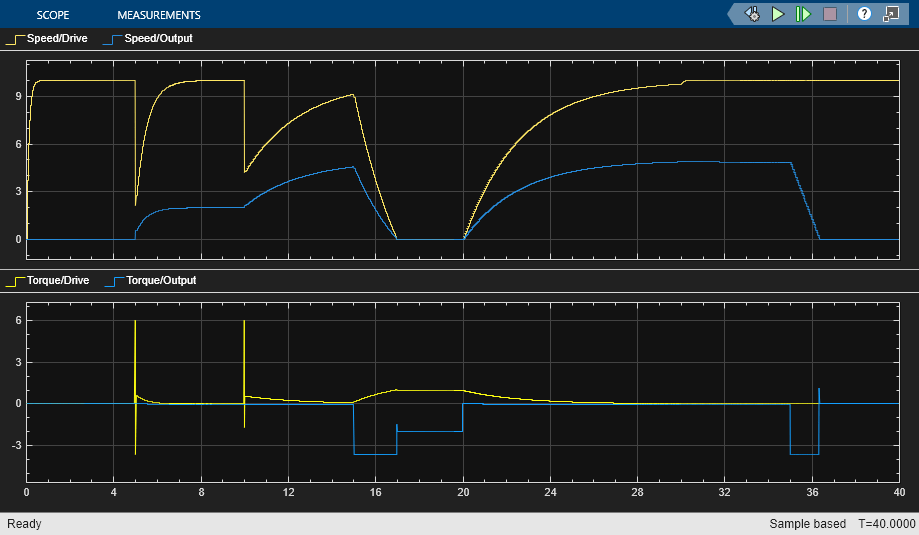Click the T=40.0000 time readout
This screenshot has width=919, height=535.
[x=887, y=524]
